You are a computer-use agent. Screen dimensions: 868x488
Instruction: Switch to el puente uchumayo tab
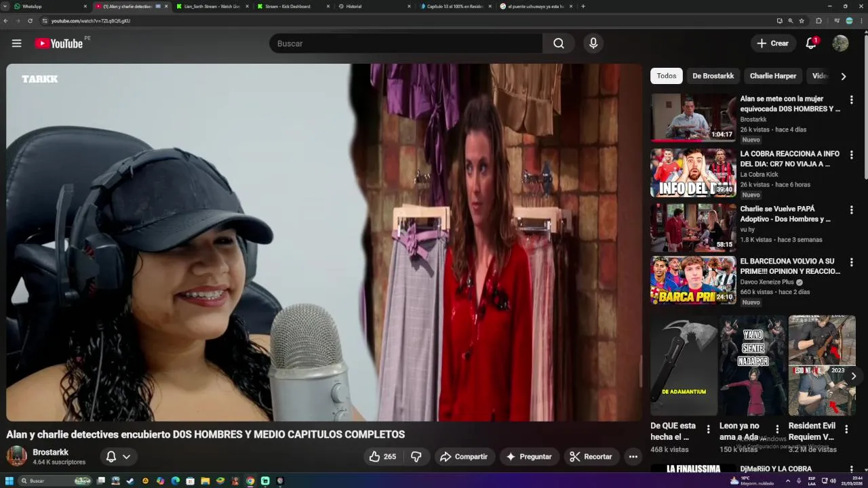[x=536, y=6]
